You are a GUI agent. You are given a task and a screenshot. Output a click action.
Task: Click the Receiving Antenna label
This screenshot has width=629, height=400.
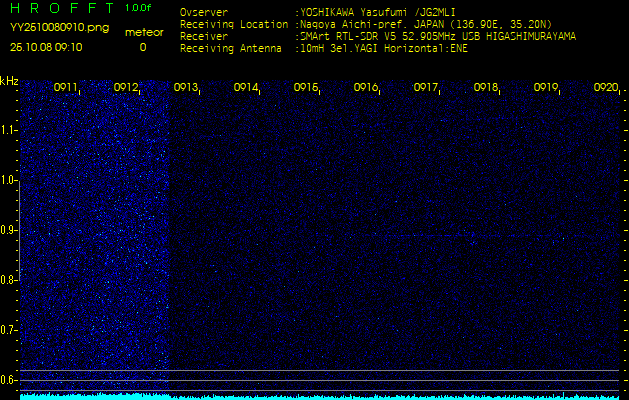pyautogui.click(x=231, y=49)
